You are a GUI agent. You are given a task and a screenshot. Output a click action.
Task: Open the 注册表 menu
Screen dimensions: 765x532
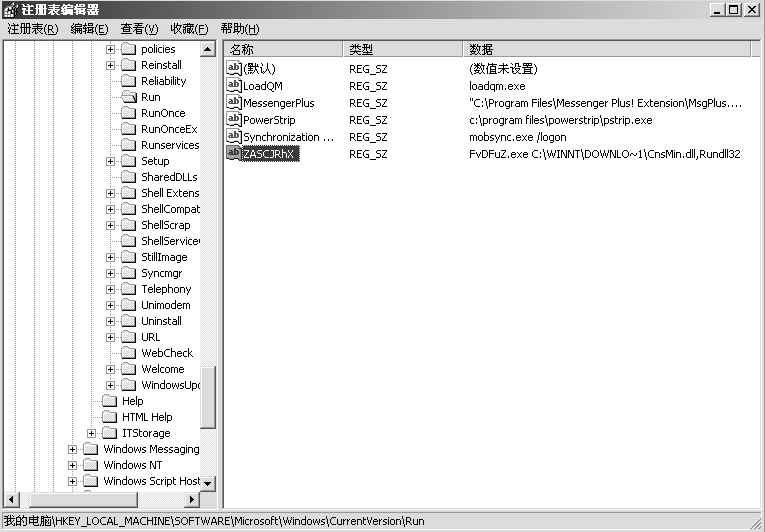(x=33, y=29)
